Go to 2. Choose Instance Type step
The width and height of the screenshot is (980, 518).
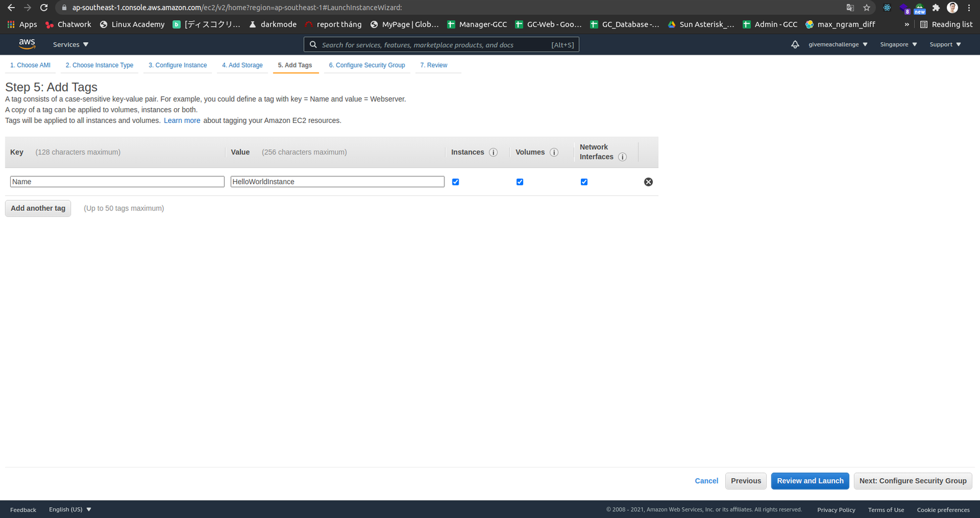coord(99,65)
